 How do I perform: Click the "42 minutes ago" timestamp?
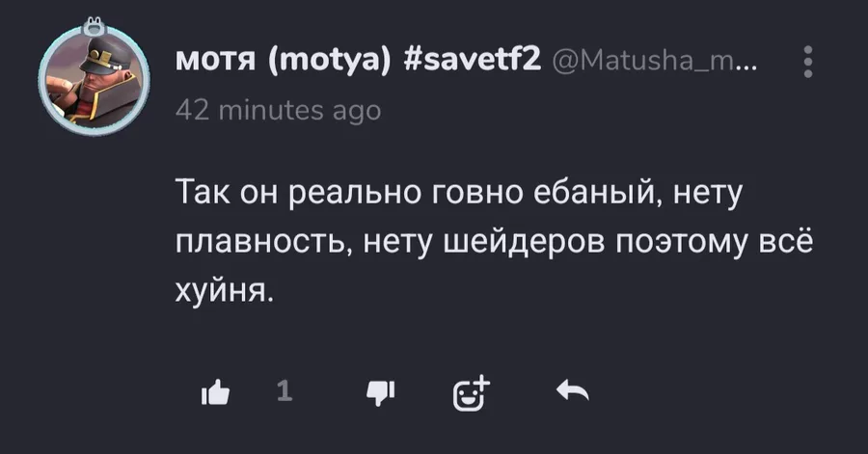(x=278, y=109)
